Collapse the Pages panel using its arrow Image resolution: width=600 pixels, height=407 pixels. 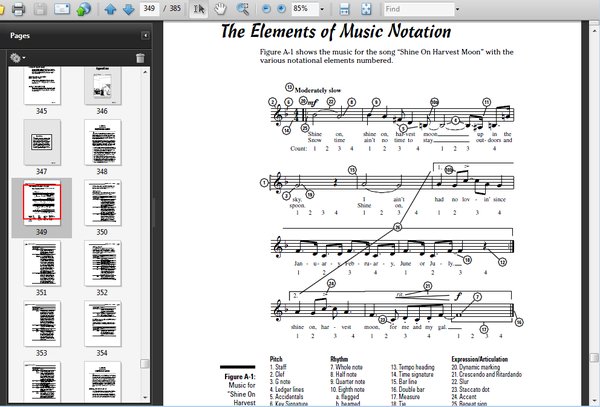click(x=145, y=36)
